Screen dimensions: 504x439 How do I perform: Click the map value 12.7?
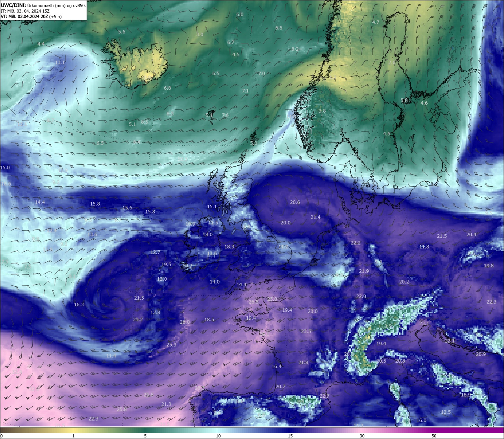tap(155, 252)
